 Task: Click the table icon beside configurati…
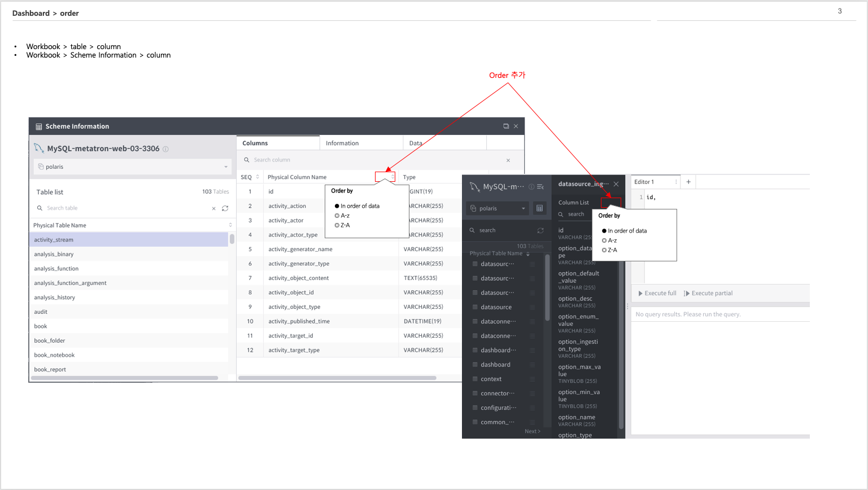pos(475,408)
